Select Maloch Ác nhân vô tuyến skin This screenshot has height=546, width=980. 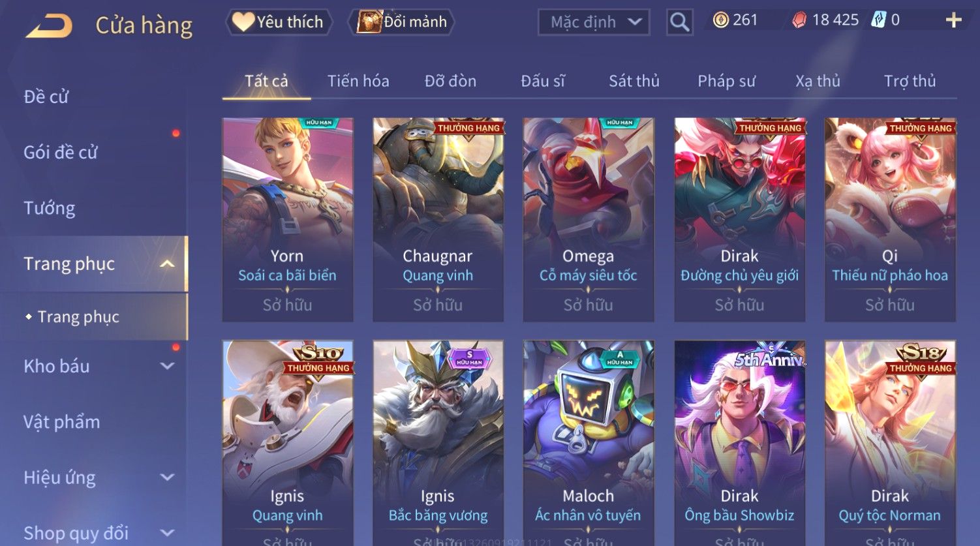click(588, 443)
